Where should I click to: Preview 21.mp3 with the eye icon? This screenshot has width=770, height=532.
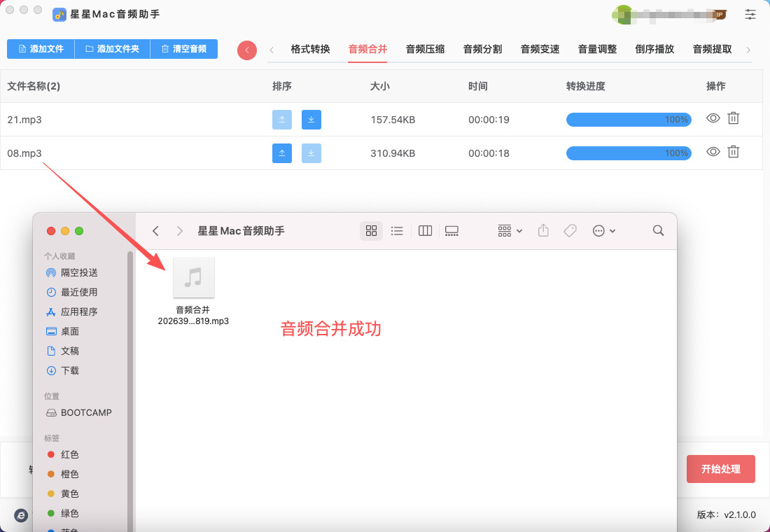tap(713, 118)
